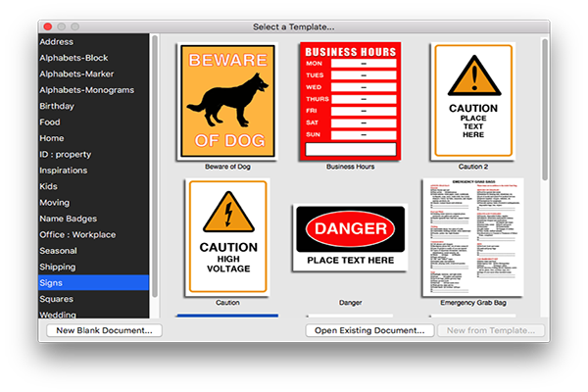Close the Select a Template window
Image resolution: width=588 pixels, height=392 pixels.
pyautogui.click(x=48, y=26)
